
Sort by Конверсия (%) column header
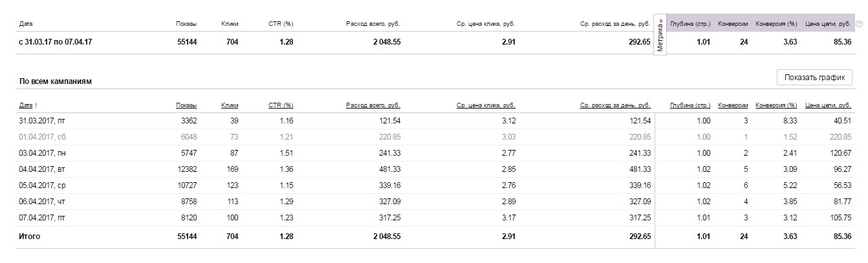tap(776, 105)
